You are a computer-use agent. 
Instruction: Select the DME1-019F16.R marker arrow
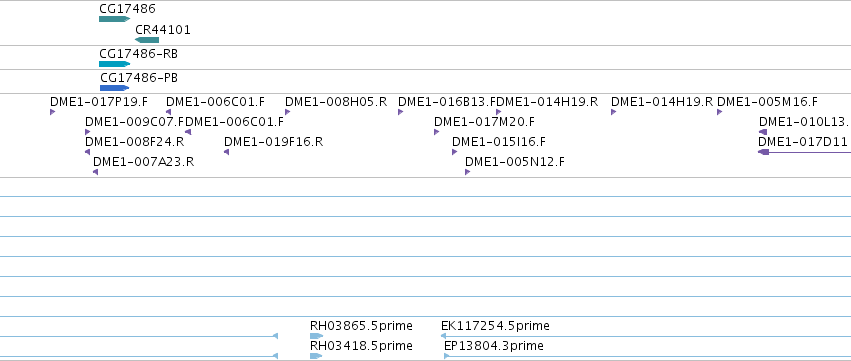[226, 152]
